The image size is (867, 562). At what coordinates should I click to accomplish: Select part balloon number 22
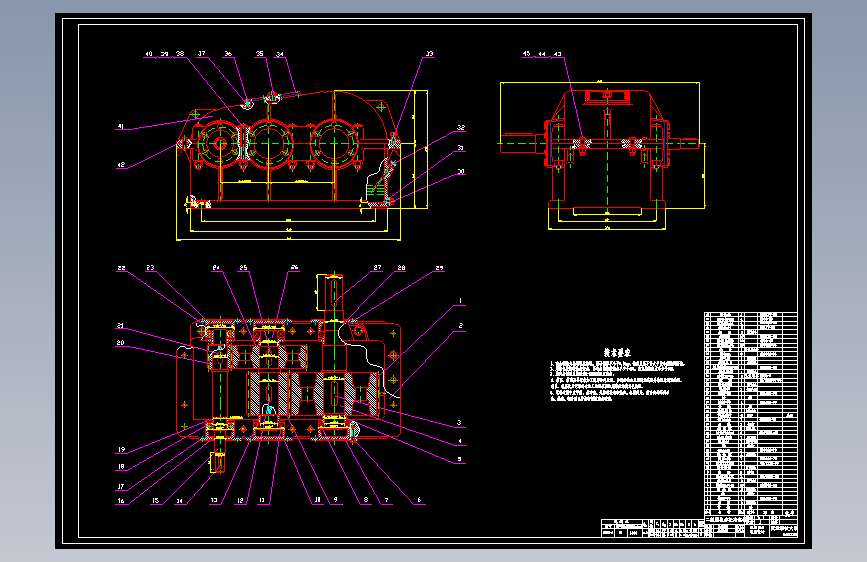point(121,268)
